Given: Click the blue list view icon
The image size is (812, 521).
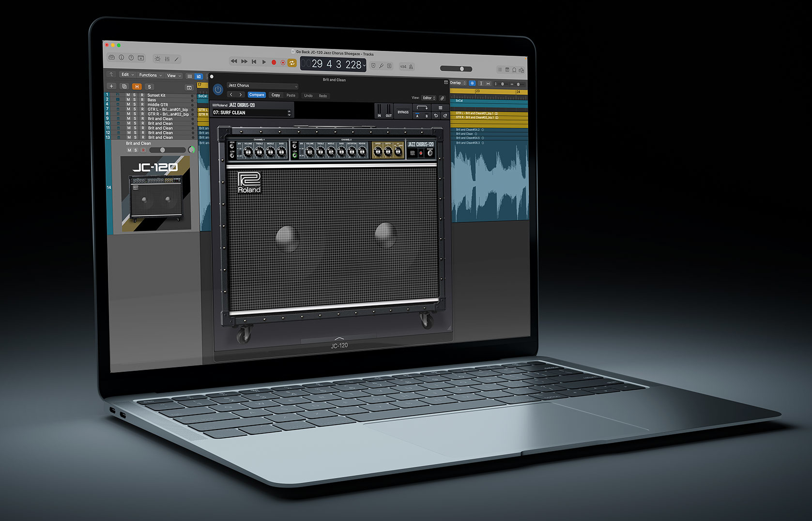Looking at the screenshot, I should (199, 77).
